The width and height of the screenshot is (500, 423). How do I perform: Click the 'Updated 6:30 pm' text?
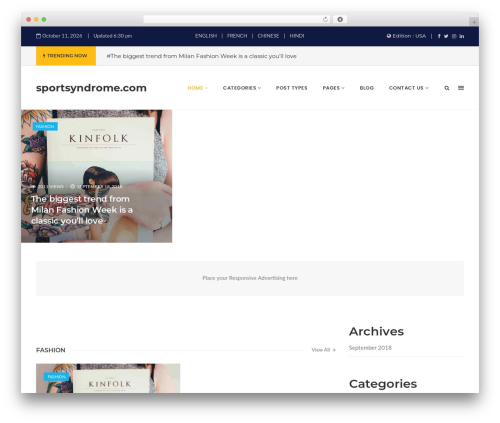pos(113,36)
